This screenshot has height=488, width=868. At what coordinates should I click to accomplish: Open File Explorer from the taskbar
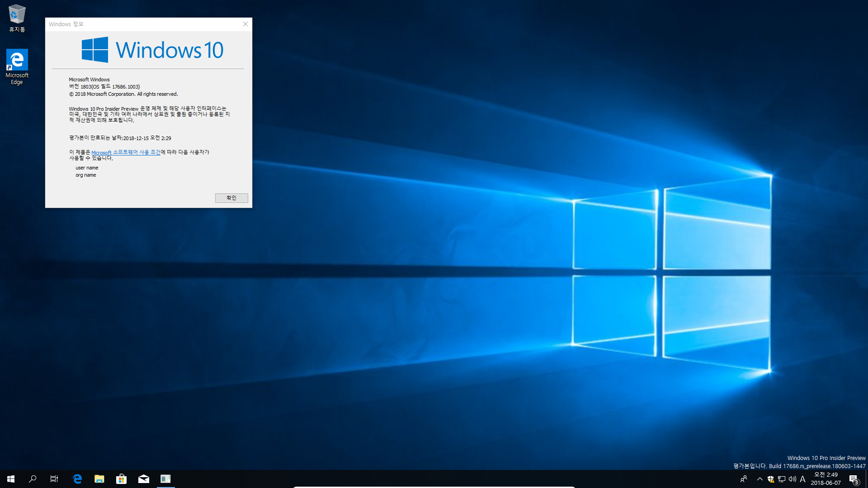pos(99,479)
